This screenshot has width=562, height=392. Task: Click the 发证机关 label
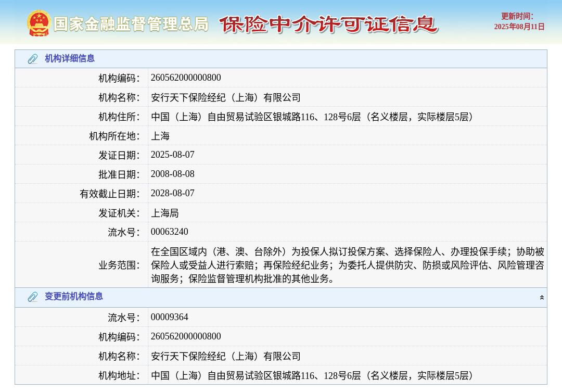(119, 213)
